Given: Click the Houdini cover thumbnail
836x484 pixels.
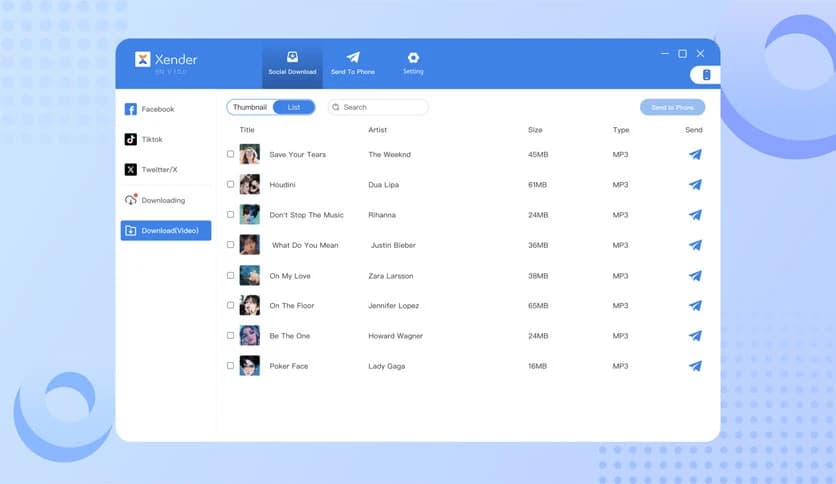Looking at the screenshot, I should point(250,184).
